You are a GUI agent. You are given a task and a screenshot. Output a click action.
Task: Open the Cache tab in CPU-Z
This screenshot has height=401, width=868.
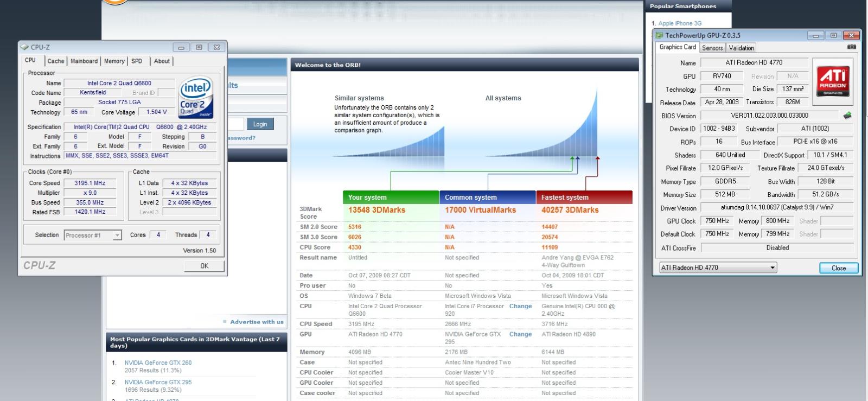(56, 61)
